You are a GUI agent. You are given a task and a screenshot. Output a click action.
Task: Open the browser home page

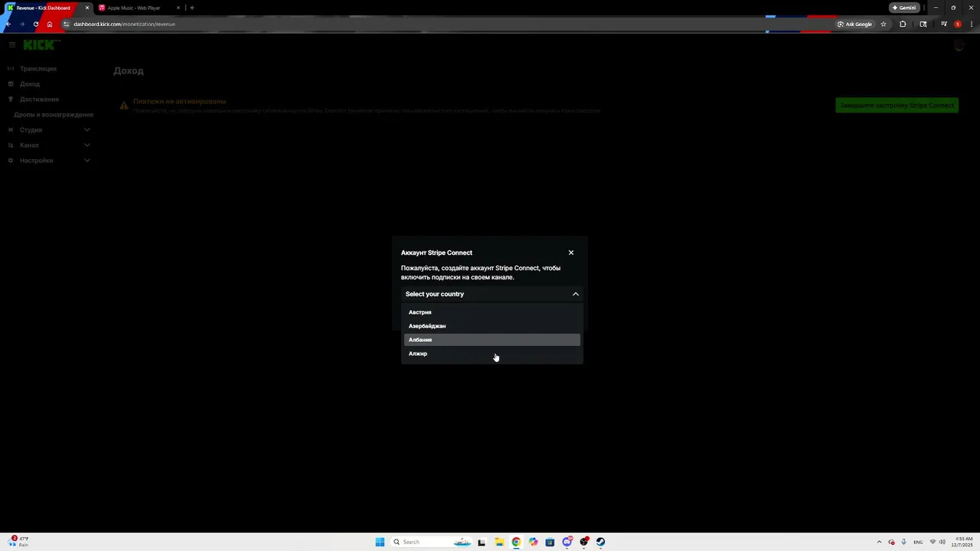(50, 24)
